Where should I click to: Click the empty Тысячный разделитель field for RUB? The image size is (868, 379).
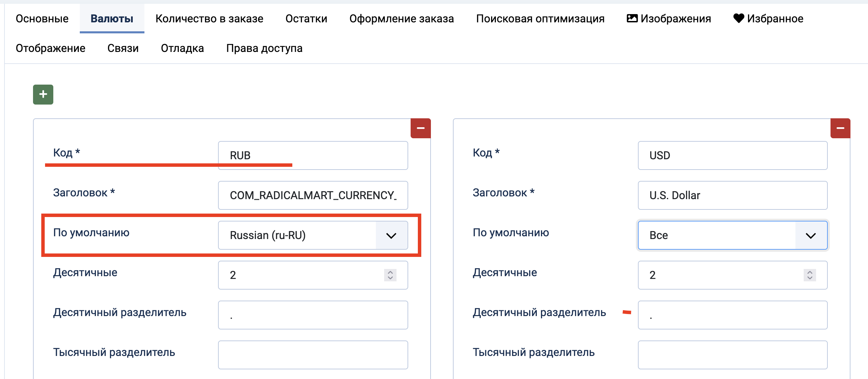click(x=313, y=355)
